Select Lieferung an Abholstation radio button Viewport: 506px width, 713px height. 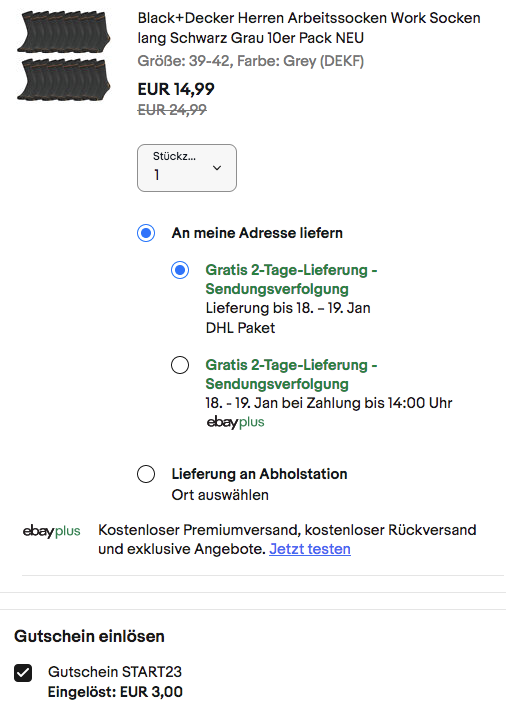[146, 474]
